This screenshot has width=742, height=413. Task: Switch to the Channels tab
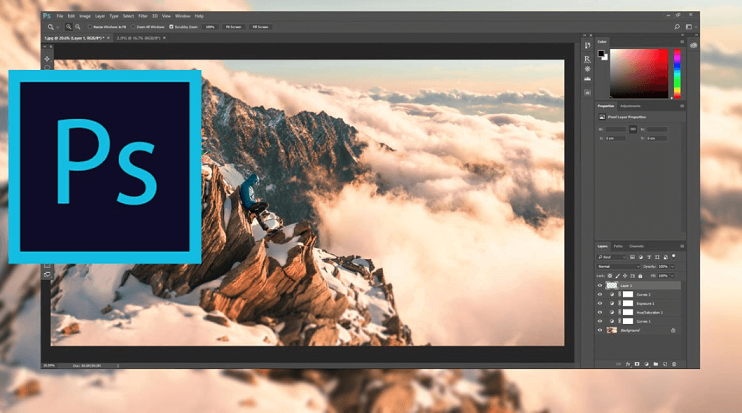tap(636, 246)
